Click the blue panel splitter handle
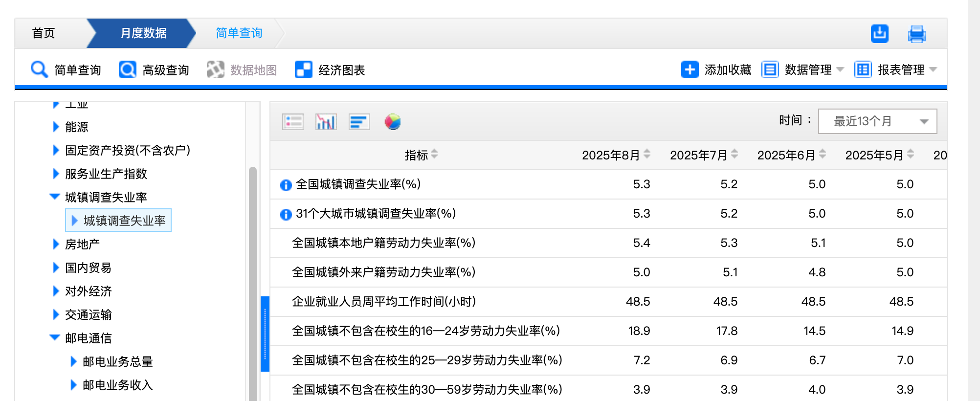Screen dimensions: 980x401 pos(265,334)
